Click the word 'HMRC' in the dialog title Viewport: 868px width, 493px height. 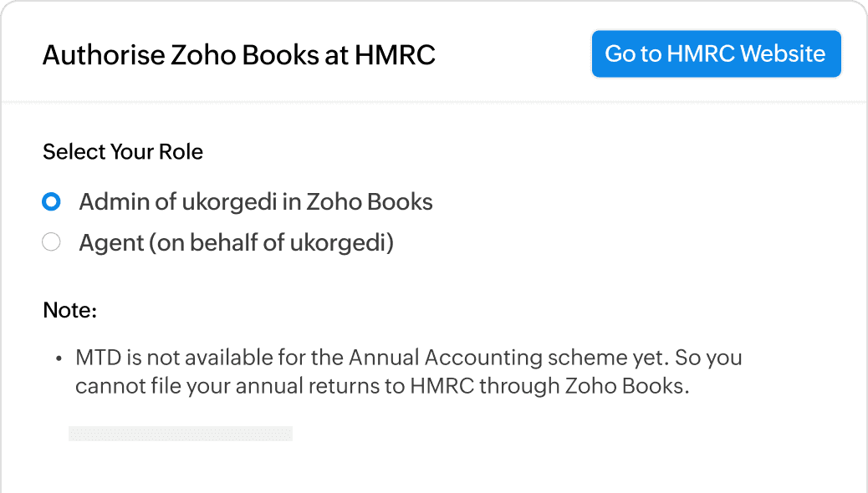tap(395, 55)
